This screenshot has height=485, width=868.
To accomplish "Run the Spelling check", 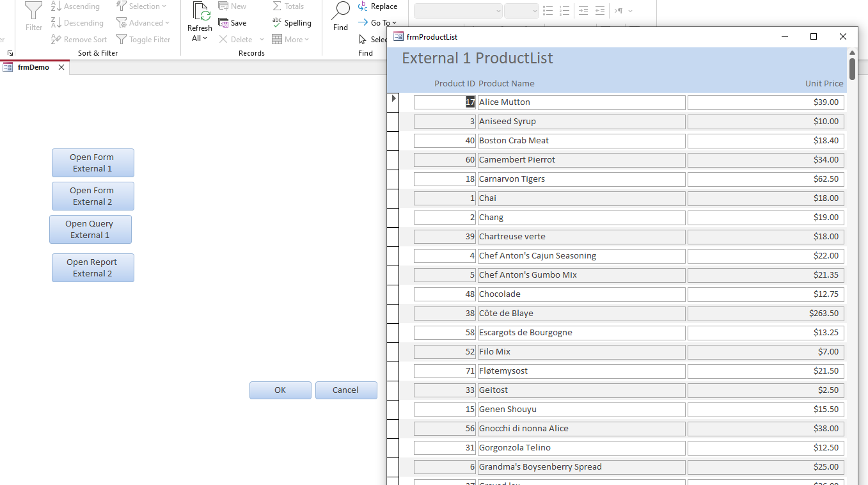I will [x=292, y=23].
